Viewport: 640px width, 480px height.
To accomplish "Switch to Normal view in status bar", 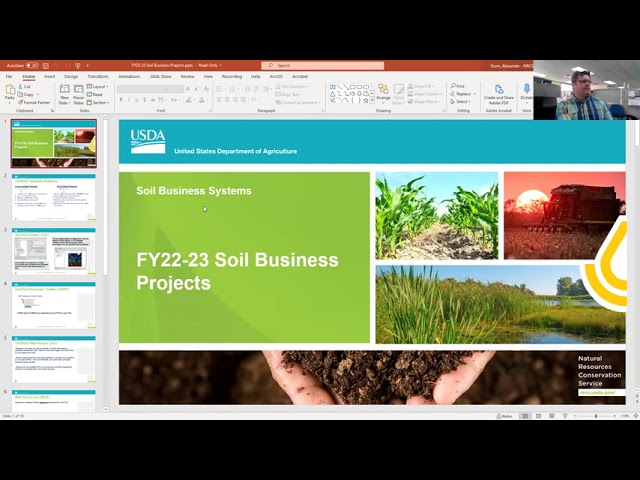I will [x=525, y=416].
